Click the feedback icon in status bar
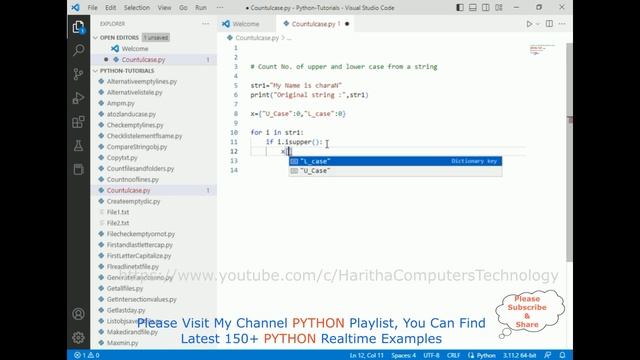This screenshot has width=640, height=360. pos(548,355)
